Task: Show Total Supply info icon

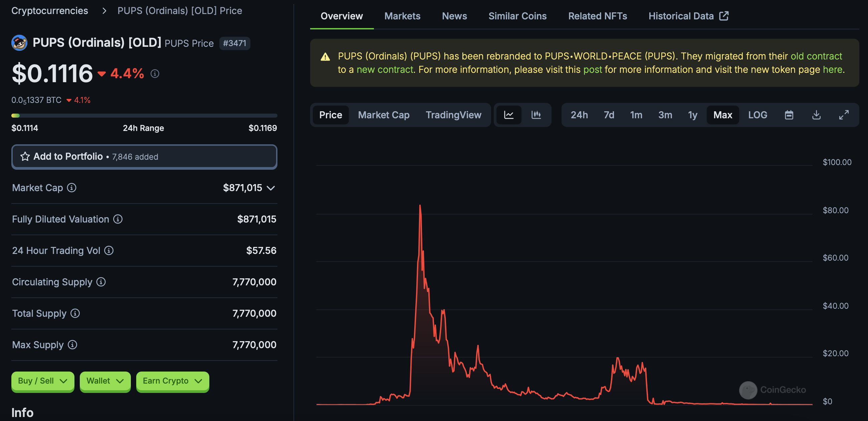Action: [x=75, y=313]
